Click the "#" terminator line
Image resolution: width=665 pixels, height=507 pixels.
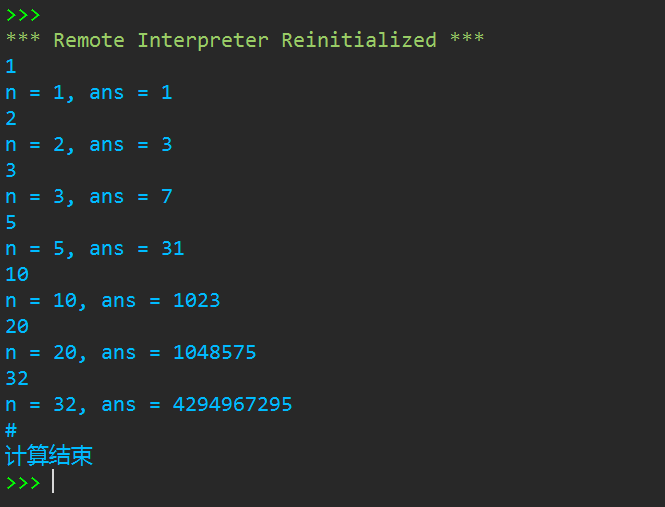(x=11, y=430)
